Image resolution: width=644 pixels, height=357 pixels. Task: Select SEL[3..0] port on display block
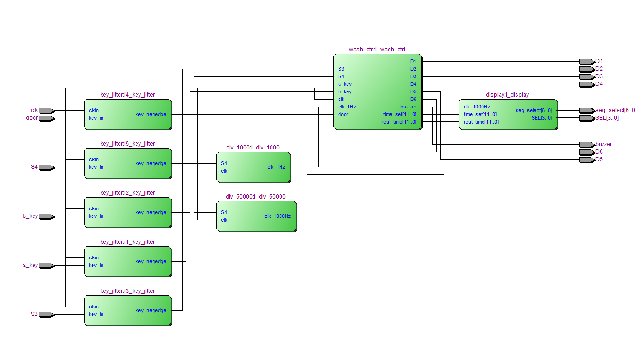pyautogui.click(x=542, y=118)
